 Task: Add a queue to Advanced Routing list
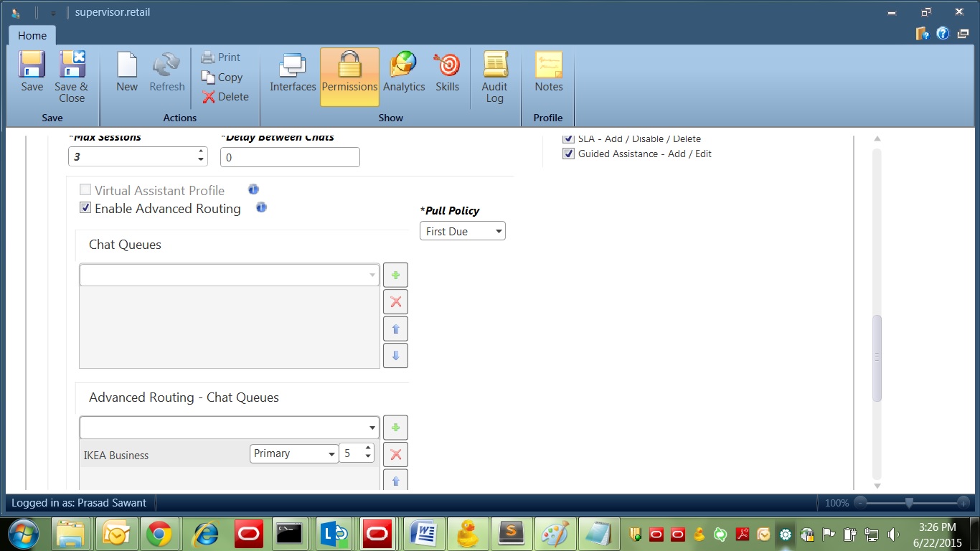pyautogui.click(x=395, y=428)
